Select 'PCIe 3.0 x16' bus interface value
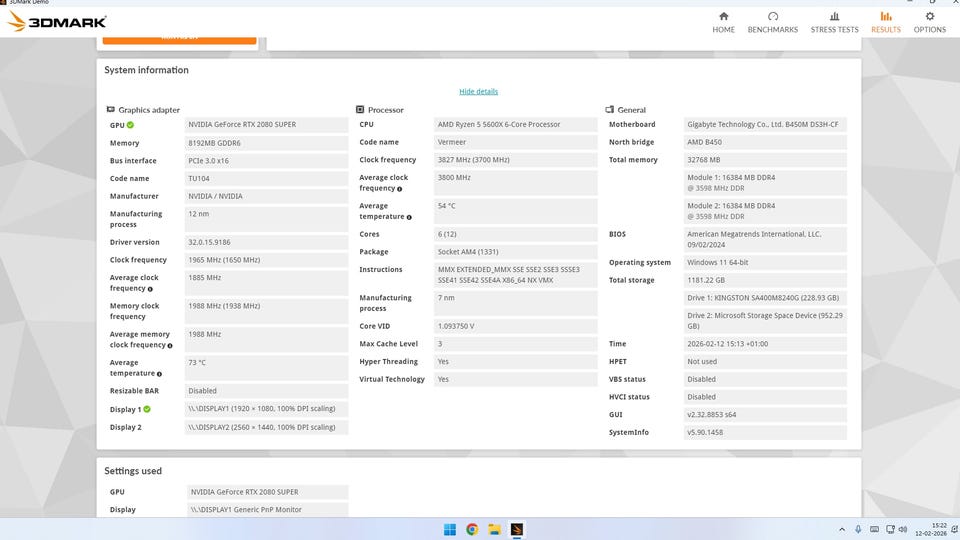Image resolution: width=960 pixels, height=540 pixels. pos(266,161)
